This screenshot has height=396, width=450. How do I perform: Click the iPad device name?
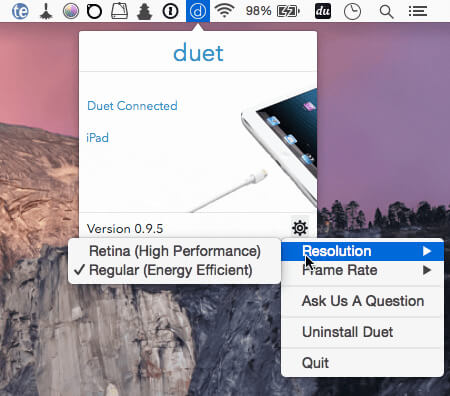point(97,138)
